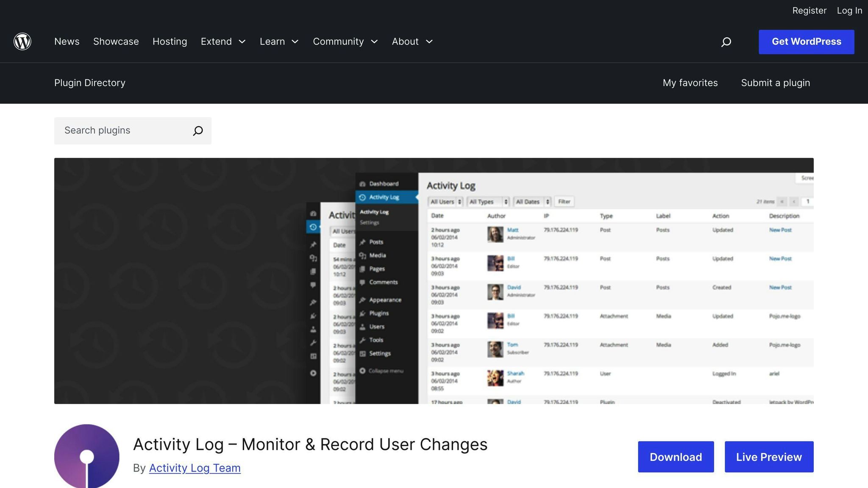Click the plugin title Activity Log heading
This screenshot has height=488, width=868.
pos(310,444)
